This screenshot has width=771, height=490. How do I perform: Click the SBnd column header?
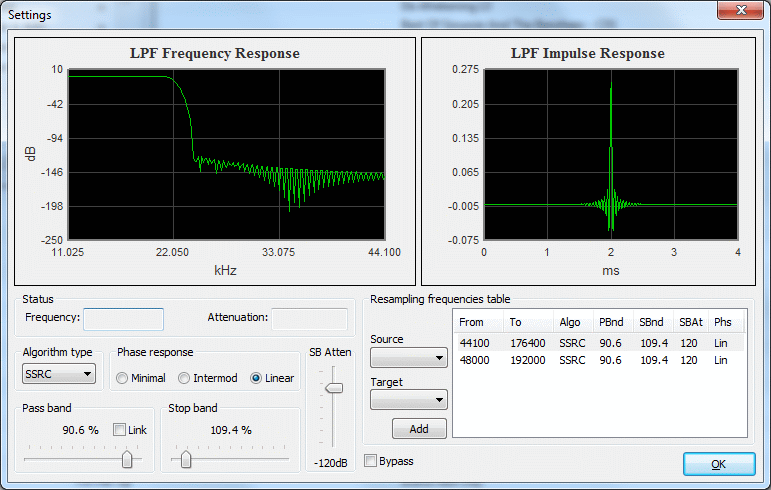[653, 322]
